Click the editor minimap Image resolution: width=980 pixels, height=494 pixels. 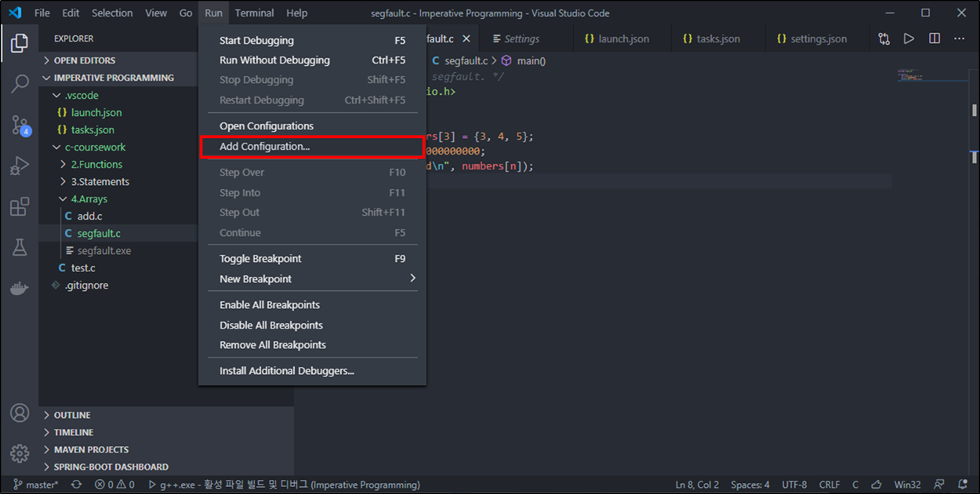coord(931,75)
